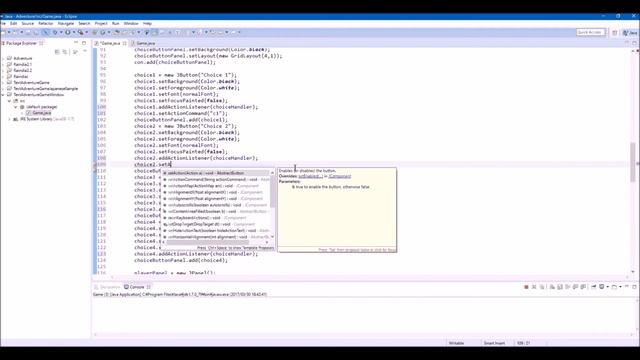Viewport: 640px width, 360px height.
Task: Terminate the running program with red square
Action: tap(526, 287)
